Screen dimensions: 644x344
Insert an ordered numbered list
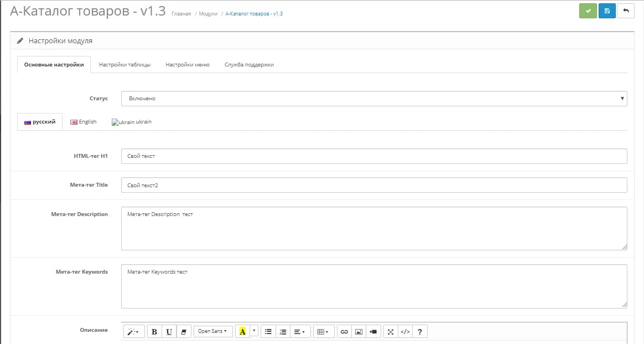283,332
